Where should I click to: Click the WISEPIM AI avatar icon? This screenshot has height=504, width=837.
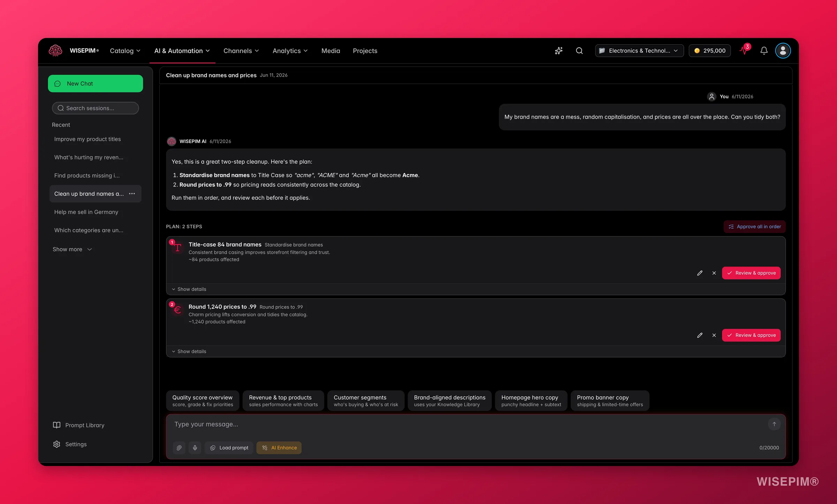(171, 141)
